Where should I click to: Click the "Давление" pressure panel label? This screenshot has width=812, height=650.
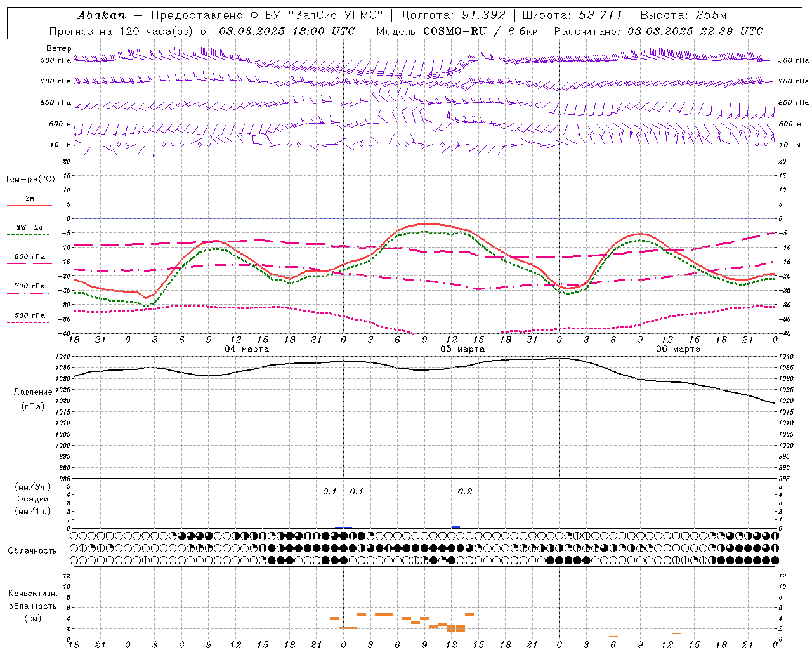(x=33, y=392)
